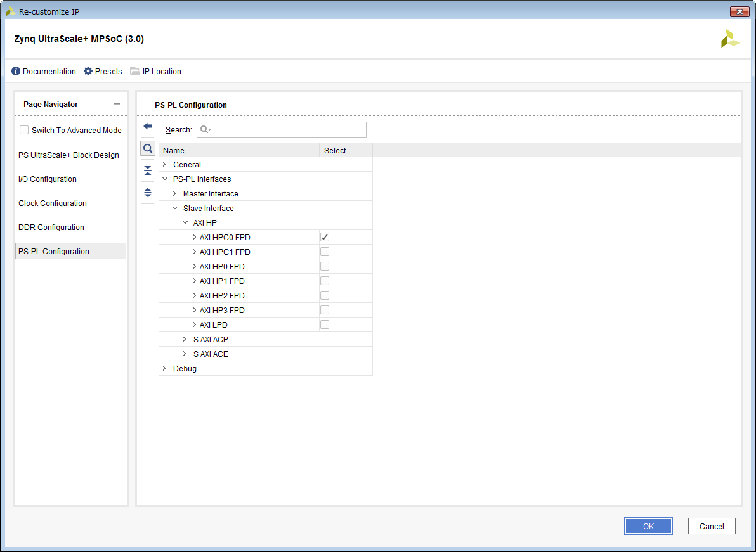756x552 pixels.
Task: Toggle the magnifier search icon beside the table
Action: (x=147, y=148)
